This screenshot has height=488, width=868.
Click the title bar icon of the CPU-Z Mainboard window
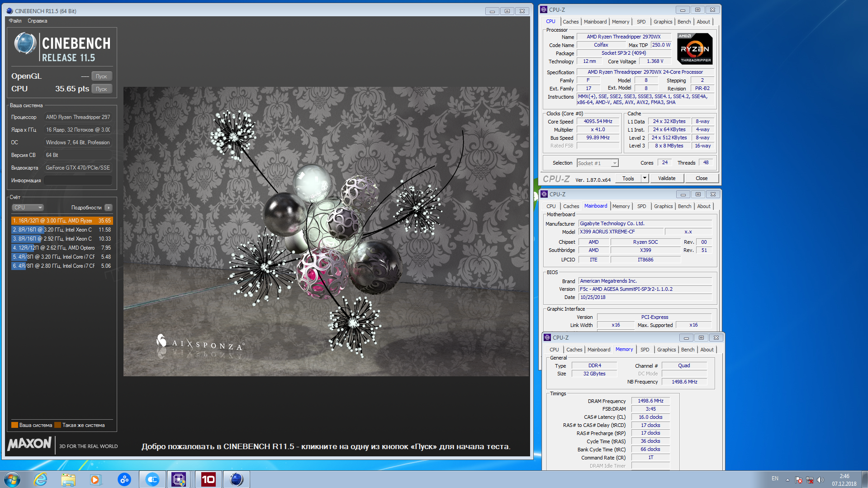point(544,194)
